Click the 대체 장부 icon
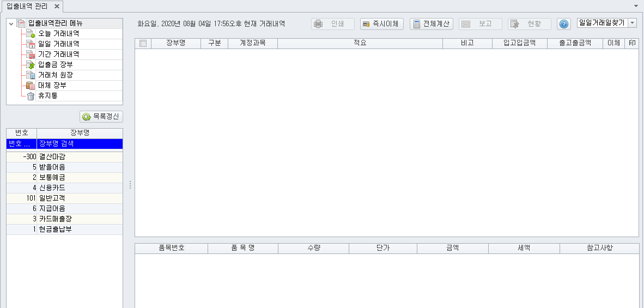The image size is (644, 308). pos(31,86)
